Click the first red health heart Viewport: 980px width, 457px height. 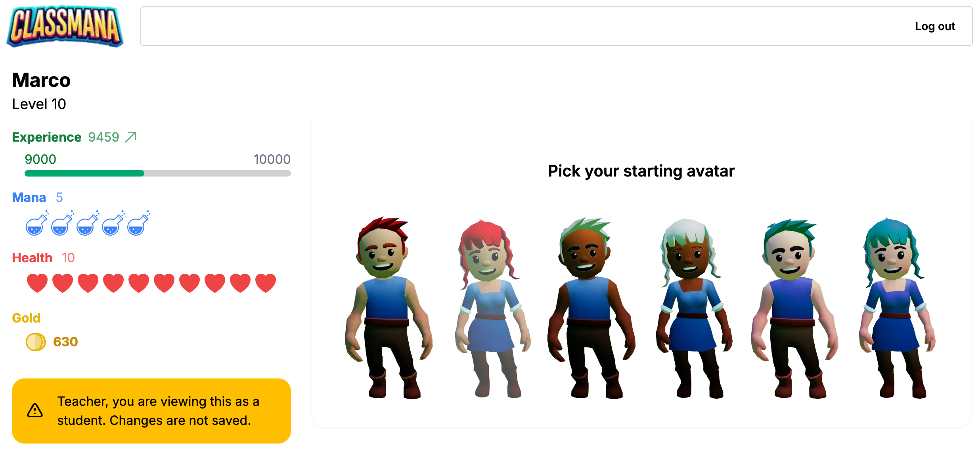coord(37,283)
